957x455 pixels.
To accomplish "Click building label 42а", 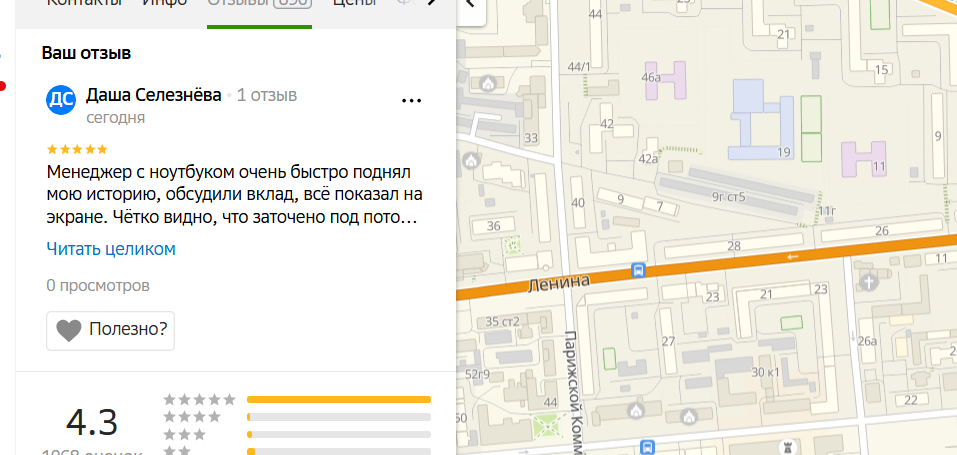I will (648, 159).
